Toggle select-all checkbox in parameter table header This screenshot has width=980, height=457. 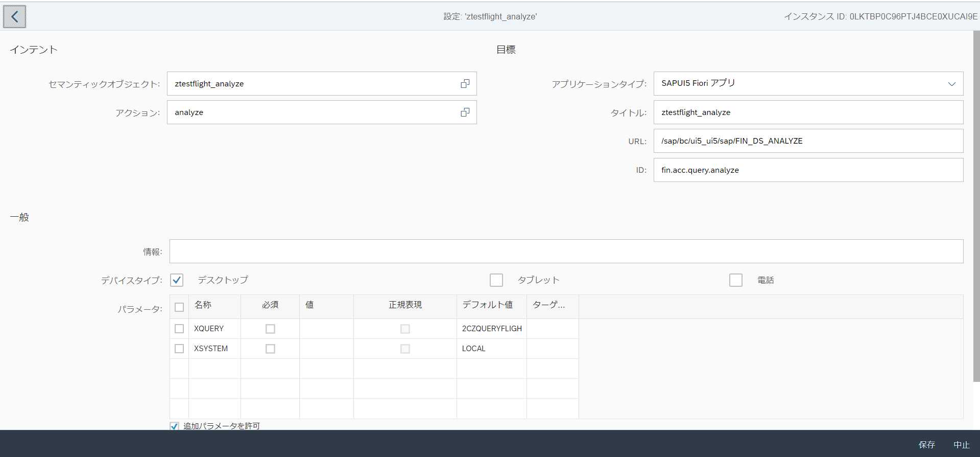179,307
